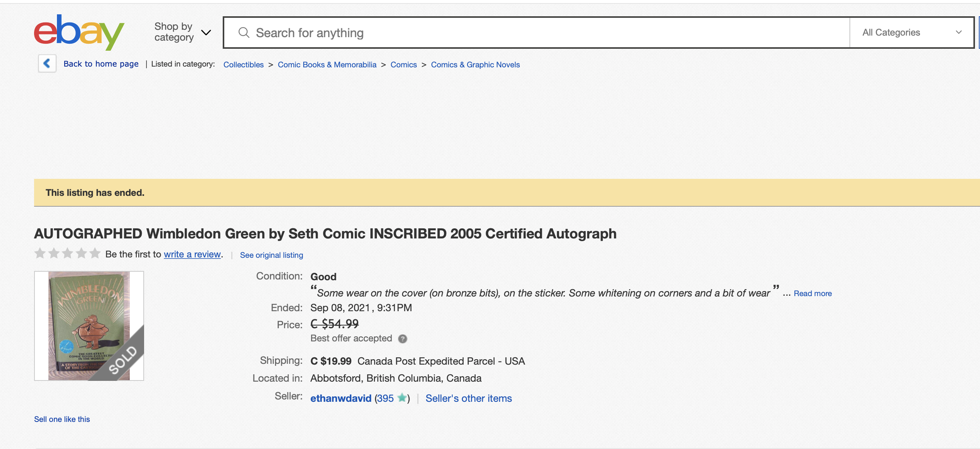Open See original listing link
980x449 pixels.
pos(271,255)
